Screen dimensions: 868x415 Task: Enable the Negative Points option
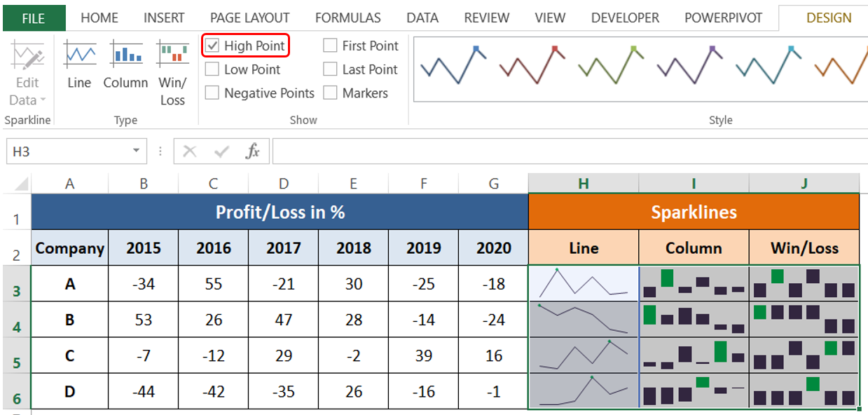coord(212,93)
